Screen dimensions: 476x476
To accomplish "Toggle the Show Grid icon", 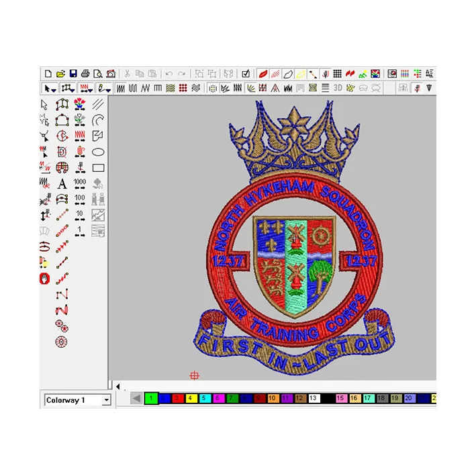I will pos(337,74).
